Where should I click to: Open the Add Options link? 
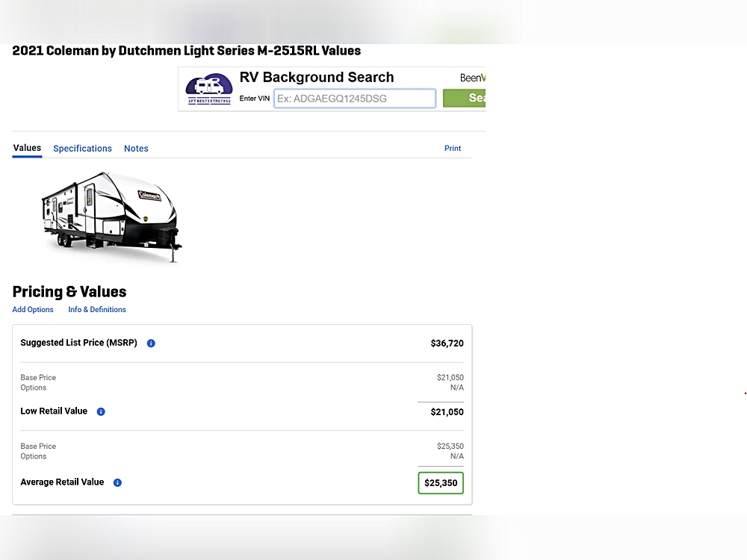(x=33, y=310)
